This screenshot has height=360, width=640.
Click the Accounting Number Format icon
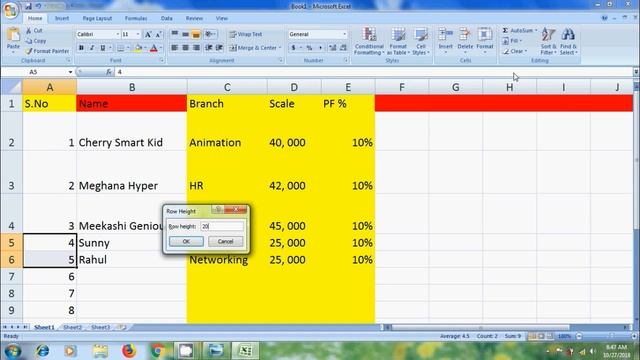(293, 48)
